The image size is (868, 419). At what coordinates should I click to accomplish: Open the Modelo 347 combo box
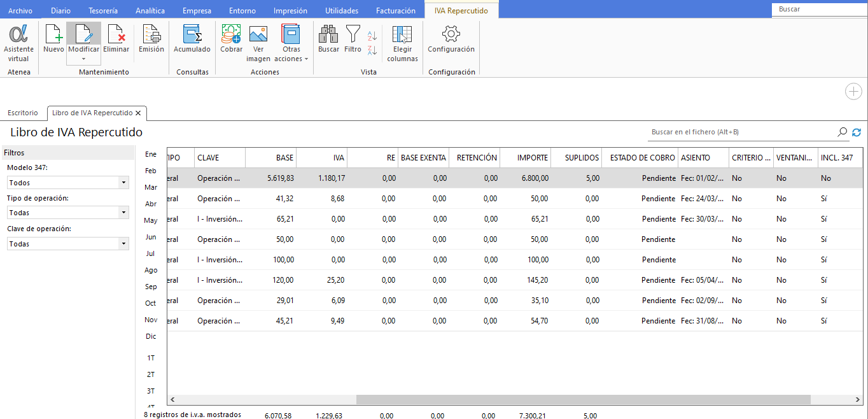click(68, 183)
